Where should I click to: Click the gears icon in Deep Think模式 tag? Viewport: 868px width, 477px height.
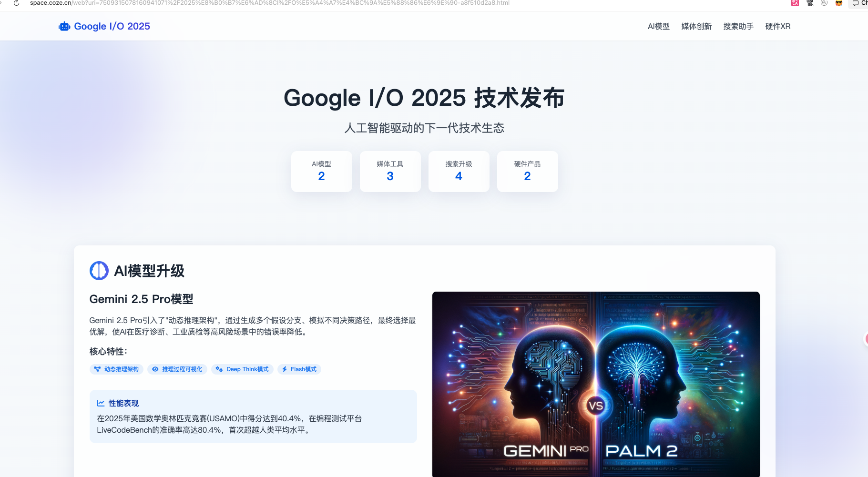(219, 369)
